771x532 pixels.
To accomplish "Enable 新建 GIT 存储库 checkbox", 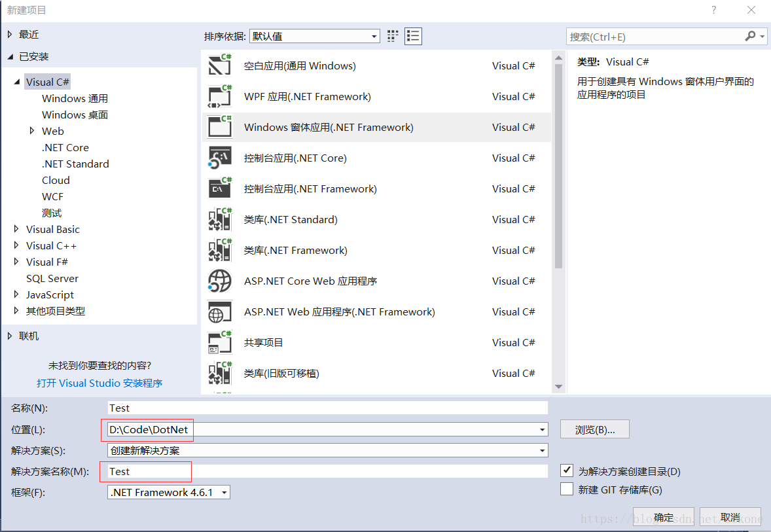I will (x=566, y=489).
